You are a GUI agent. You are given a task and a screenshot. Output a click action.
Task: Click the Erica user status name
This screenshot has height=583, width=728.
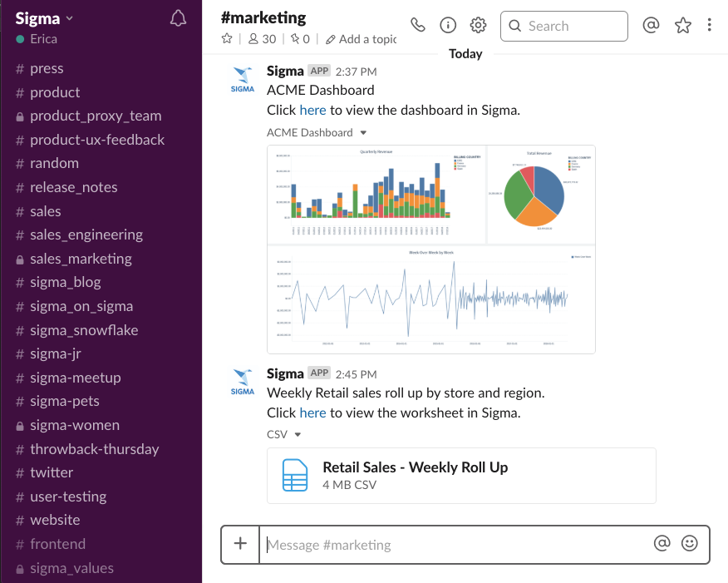coord(44,39)
